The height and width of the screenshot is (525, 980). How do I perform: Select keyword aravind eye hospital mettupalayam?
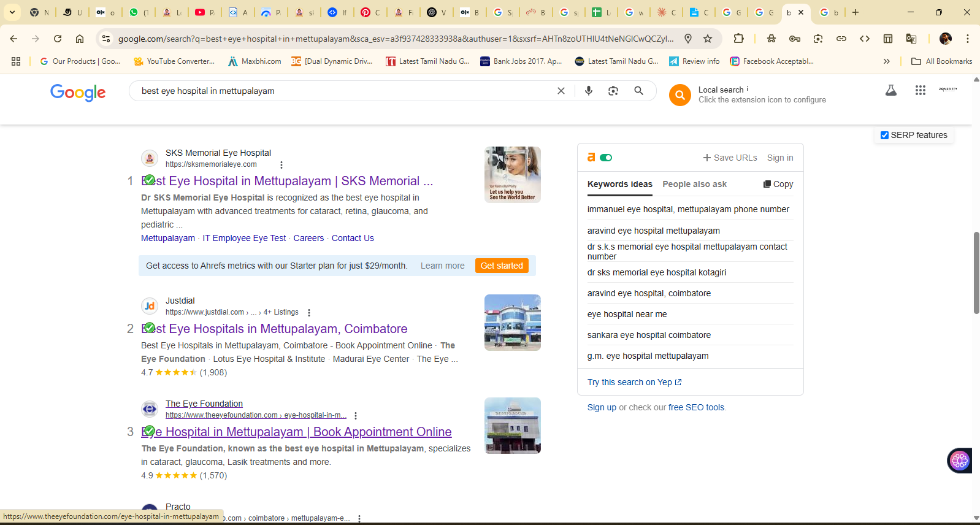pos(654,231)
